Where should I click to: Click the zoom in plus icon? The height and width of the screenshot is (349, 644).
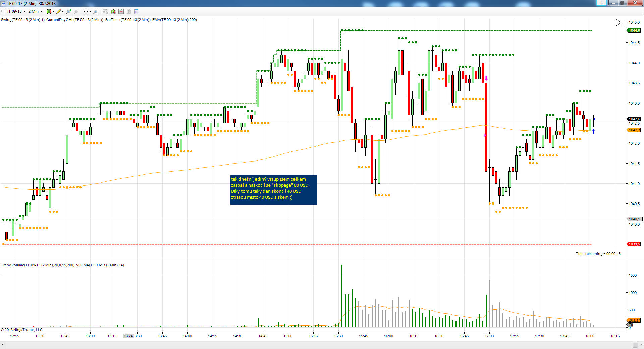tap(69, 11)
